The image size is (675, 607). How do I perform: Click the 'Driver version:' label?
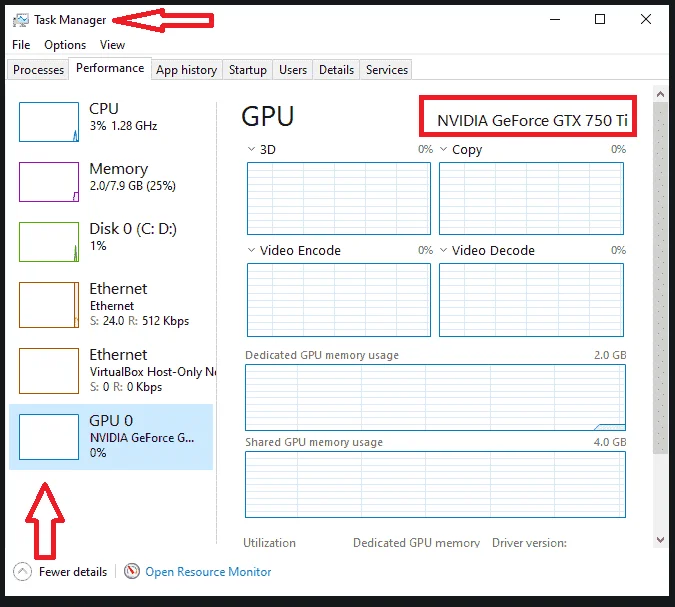click(x=529, y=542)
